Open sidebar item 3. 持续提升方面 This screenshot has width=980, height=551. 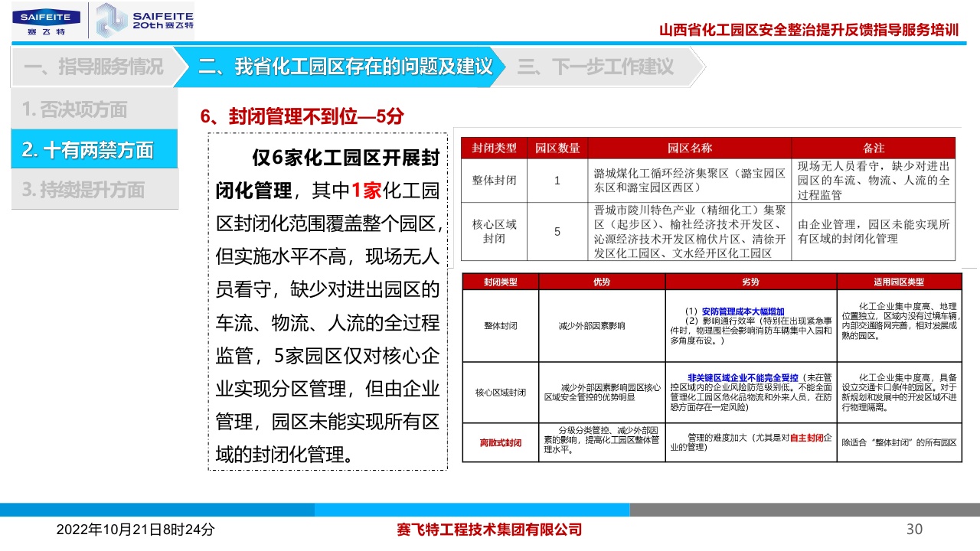(83, 190)
